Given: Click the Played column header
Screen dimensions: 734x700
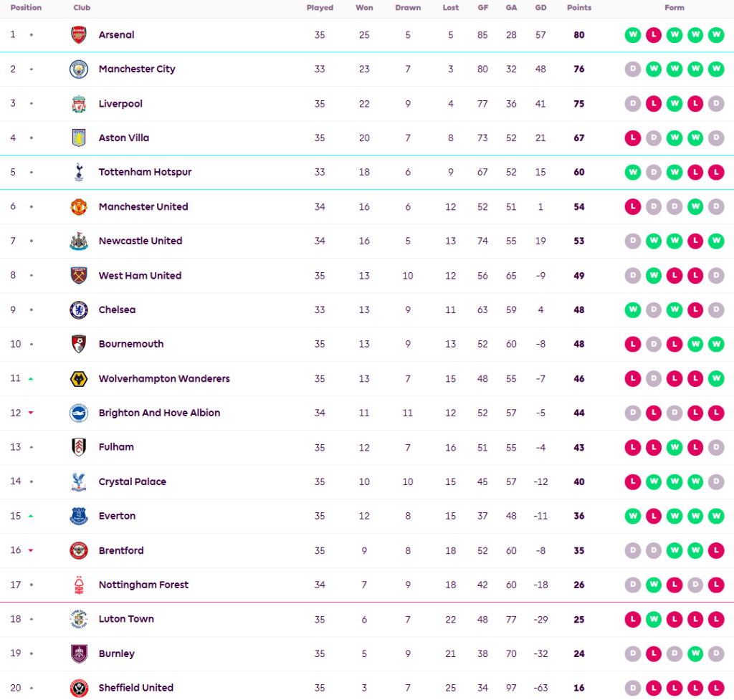Looking at the screenshot, I should 320,8.
